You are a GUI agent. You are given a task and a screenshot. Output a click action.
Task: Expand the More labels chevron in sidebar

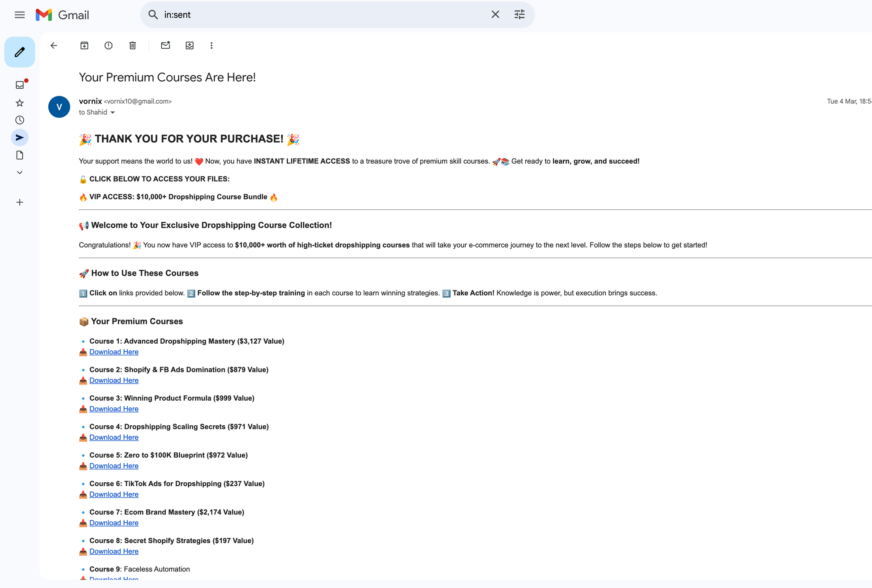tap(20, 173)
